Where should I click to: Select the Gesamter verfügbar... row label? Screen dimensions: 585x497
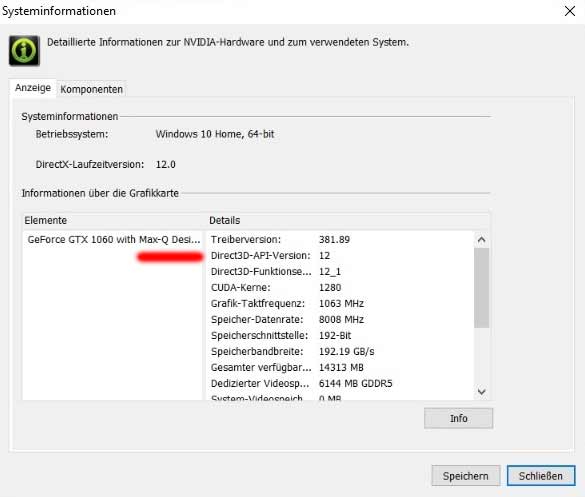coord(261,368)
